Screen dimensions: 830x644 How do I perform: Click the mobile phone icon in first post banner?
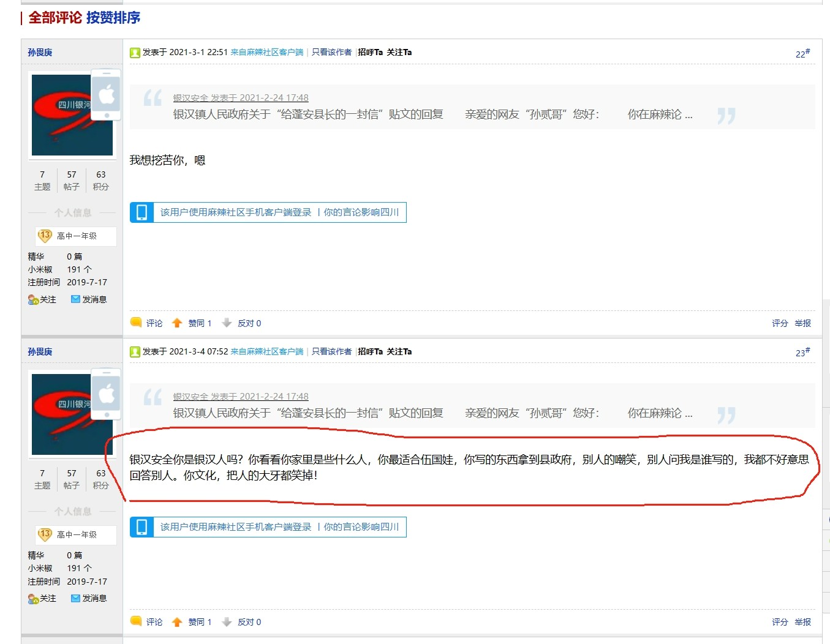click(x=141, y=212)
